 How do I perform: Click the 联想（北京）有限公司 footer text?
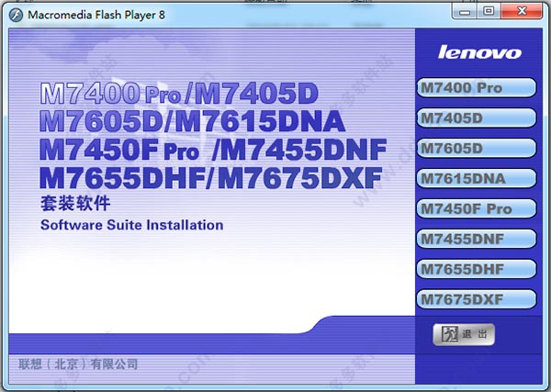click(78, 364)
